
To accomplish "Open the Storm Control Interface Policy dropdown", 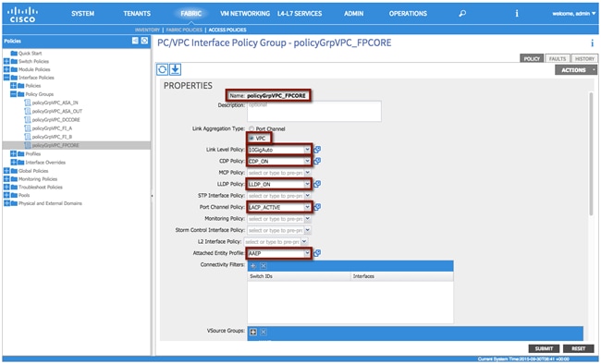I will coord(307,230).
